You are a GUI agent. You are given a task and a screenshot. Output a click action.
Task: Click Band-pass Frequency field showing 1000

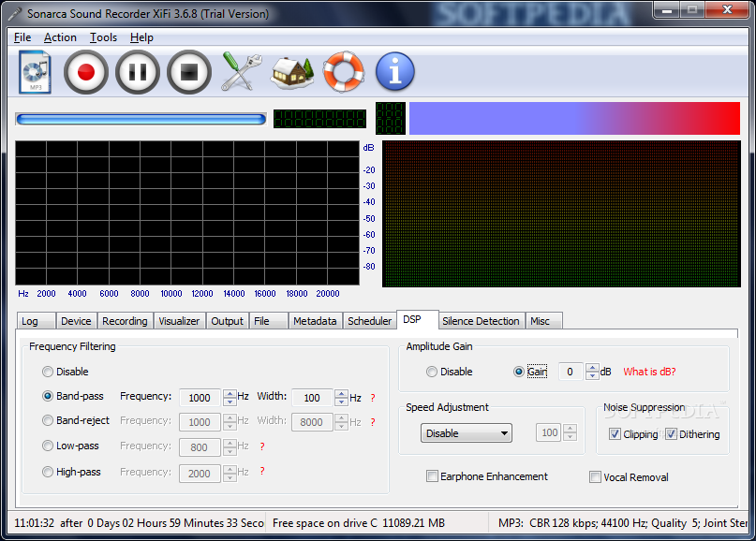200,398
